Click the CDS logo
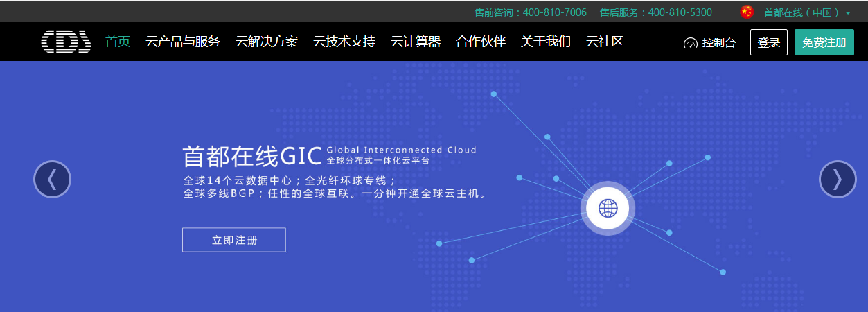 66,42
